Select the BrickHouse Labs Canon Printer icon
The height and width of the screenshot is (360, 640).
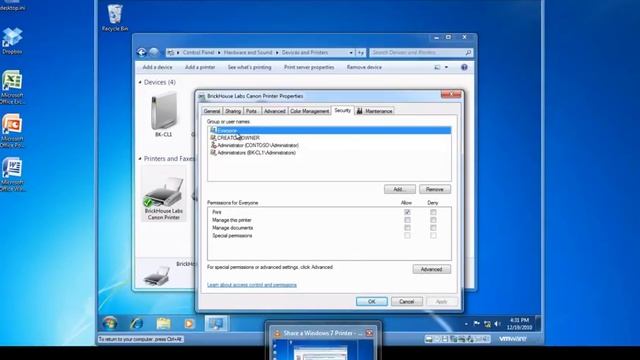(164, 193)
